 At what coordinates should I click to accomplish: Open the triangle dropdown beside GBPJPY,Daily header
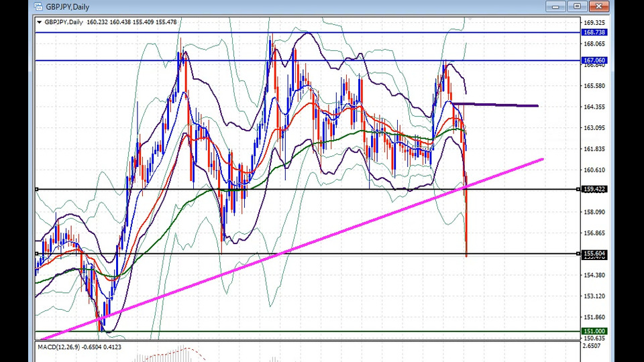[40, 22]
